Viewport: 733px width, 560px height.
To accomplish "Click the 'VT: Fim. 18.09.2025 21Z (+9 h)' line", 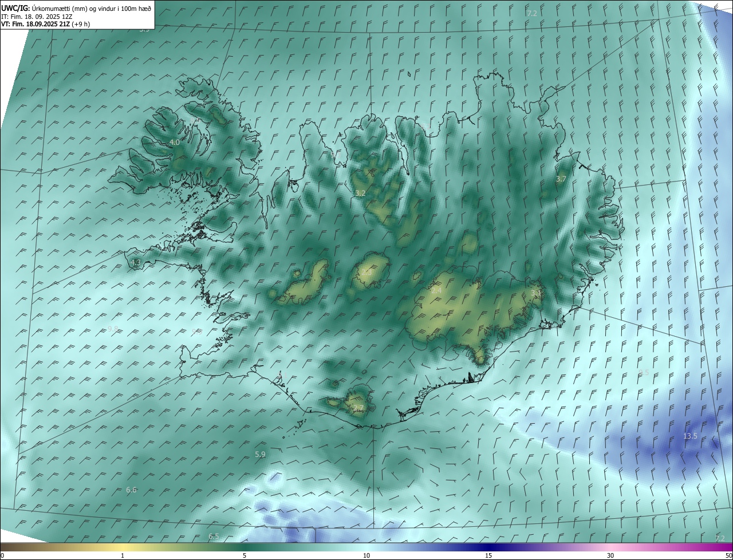I will pos(45,24).
